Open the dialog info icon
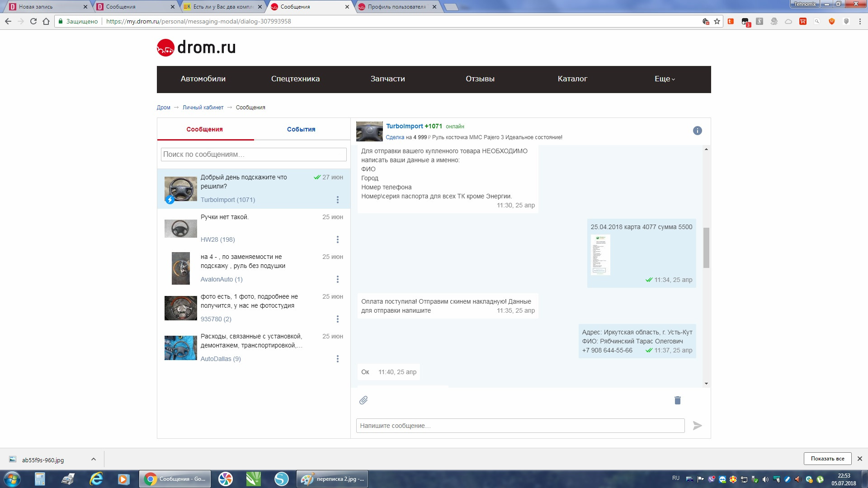868x488 pixels. [697, 131]
